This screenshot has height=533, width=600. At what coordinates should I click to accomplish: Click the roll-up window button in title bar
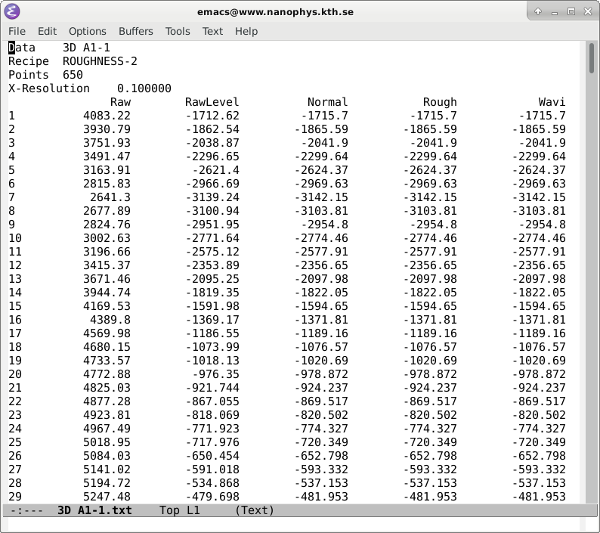537,11
